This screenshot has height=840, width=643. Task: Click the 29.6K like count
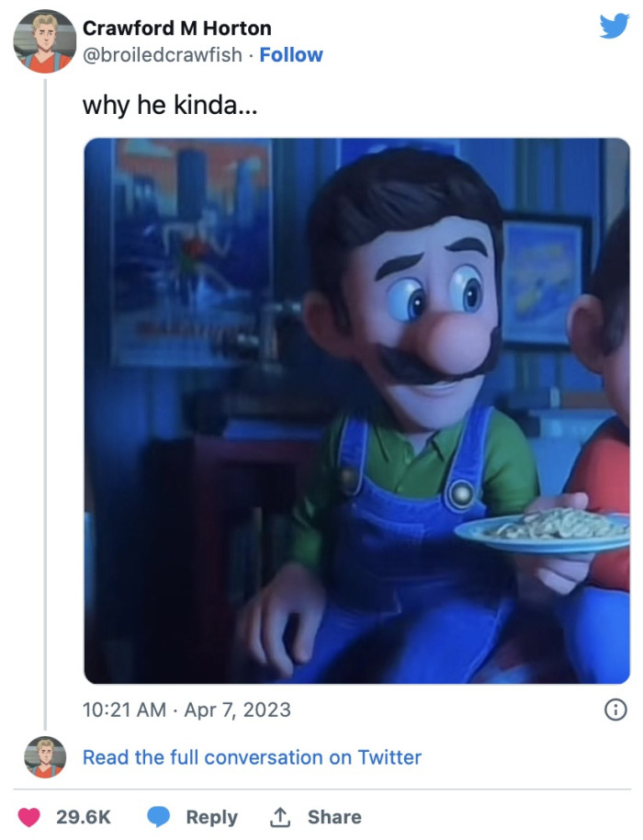click(x=84, y=817)
